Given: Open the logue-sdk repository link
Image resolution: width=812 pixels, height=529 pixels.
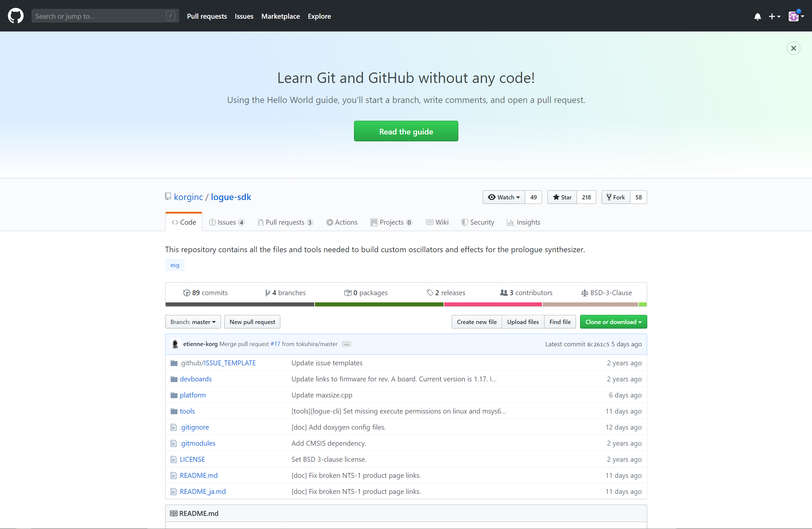Looking at the screenshot, I should click(231, 197).
